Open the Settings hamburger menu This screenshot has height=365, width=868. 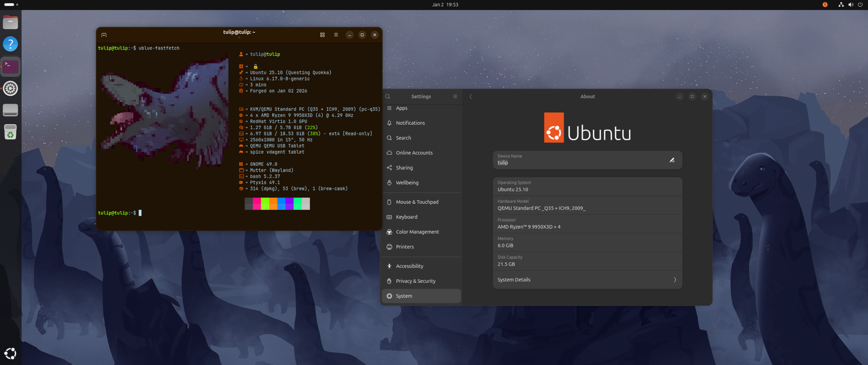tap(455, 96)
